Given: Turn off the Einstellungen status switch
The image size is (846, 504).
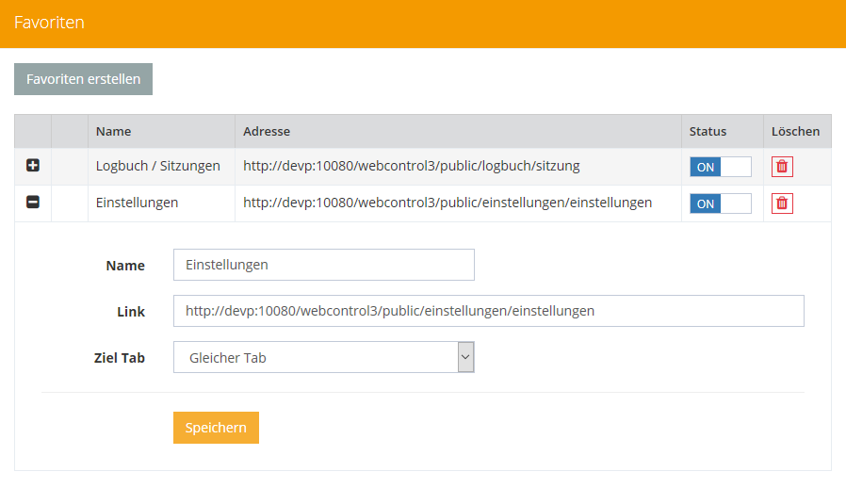Looking at the screenshot, I should click(721, 203).
